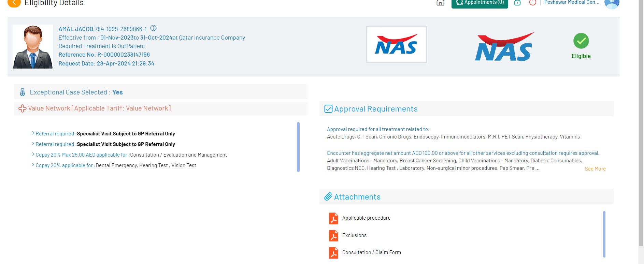644x264 pixels.
Task: Open the user profile avatar
Action: [x=612, y=3]
